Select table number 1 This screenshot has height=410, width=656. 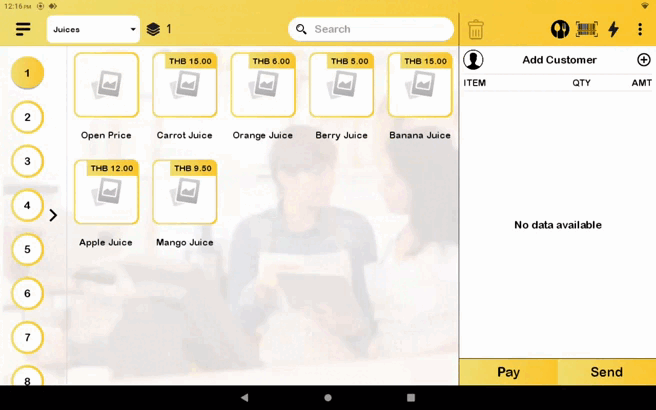[x=27, y=73]
